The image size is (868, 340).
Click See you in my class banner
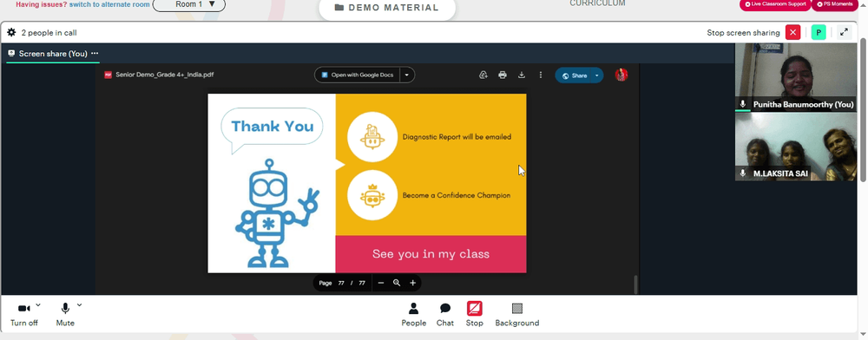pyautogui.click(x=431, y=254)
